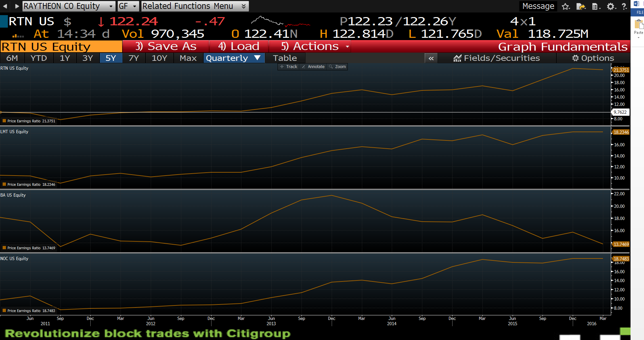Viewport: 644px width, 340px height.
Task: Select the 6M range tab
Action: click(x=12, y=58)
